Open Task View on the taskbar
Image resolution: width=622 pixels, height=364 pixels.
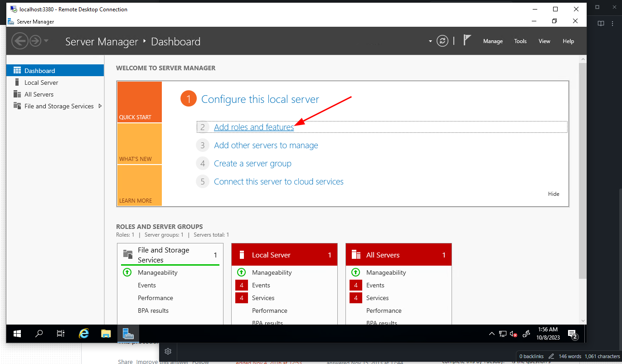click(x=61, y=334)
